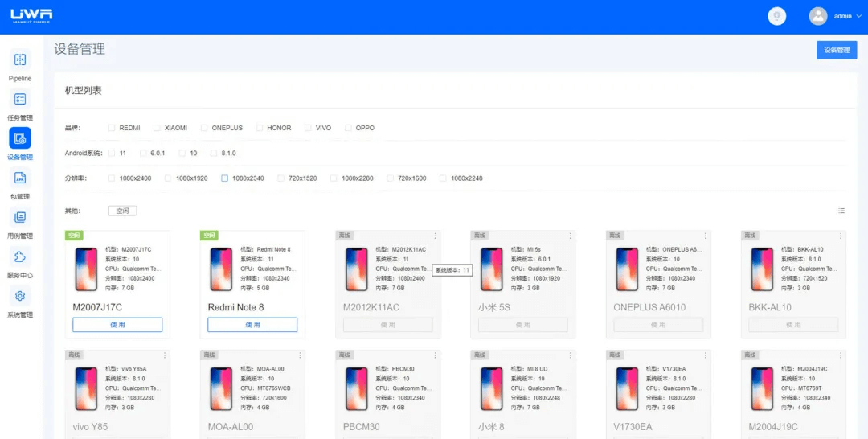
Task: Check the 1080x2248 resolution checkbox
Action: click(x=443, y=178)
